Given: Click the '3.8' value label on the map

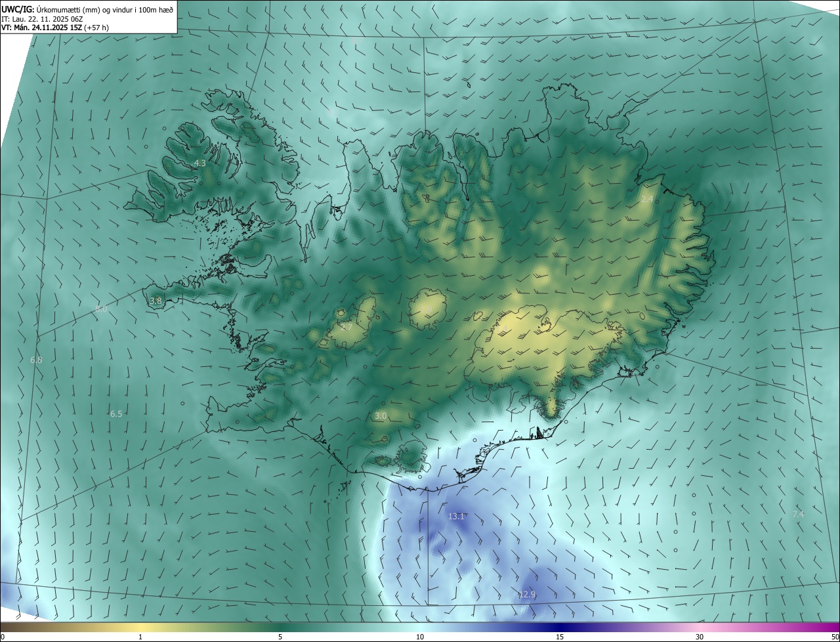Looking at the screenshot, I should [156, 301].
